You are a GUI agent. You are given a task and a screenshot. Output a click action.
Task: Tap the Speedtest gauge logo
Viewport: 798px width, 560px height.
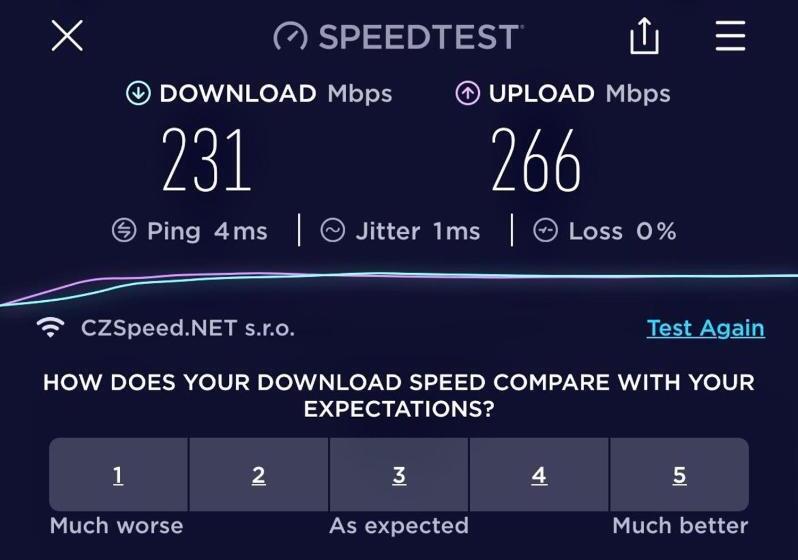[291, 37]
